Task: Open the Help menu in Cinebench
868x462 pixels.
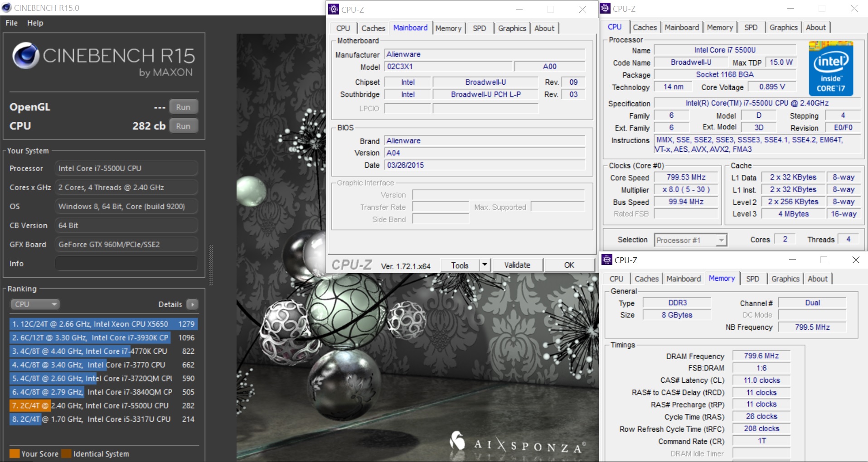Action: tap(35, 23)
